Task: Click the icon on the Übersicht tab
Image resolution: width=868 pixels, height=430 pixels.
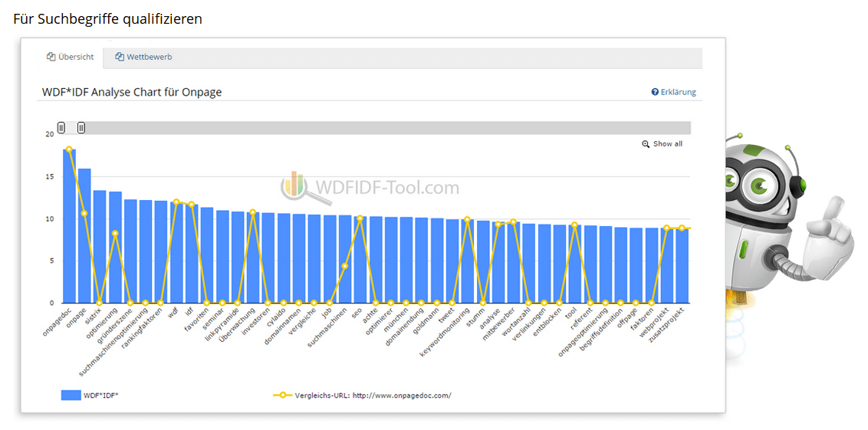Action: tap(51, 57)
